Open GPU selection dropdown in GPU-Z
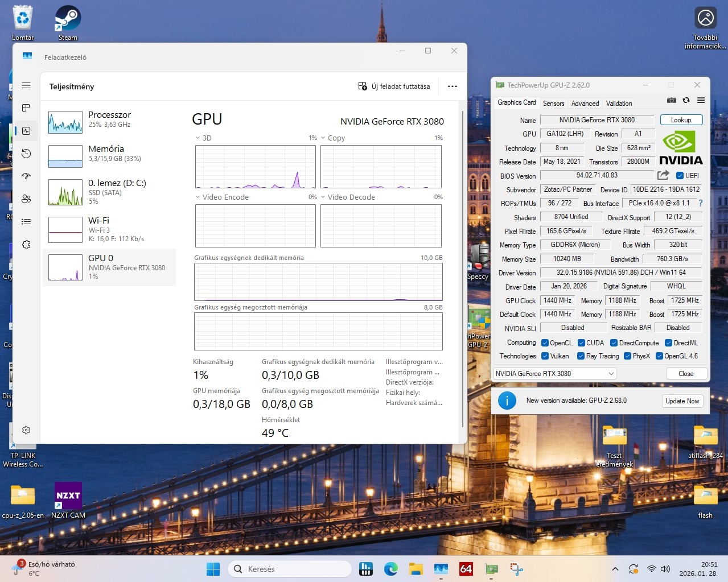Screen dimensions: 728x582 555,374
